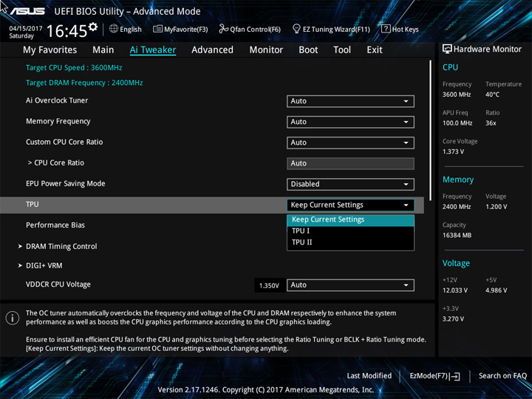
Task: Click Core Voltage 1.373 V reading
Action: tap(453, 151)
